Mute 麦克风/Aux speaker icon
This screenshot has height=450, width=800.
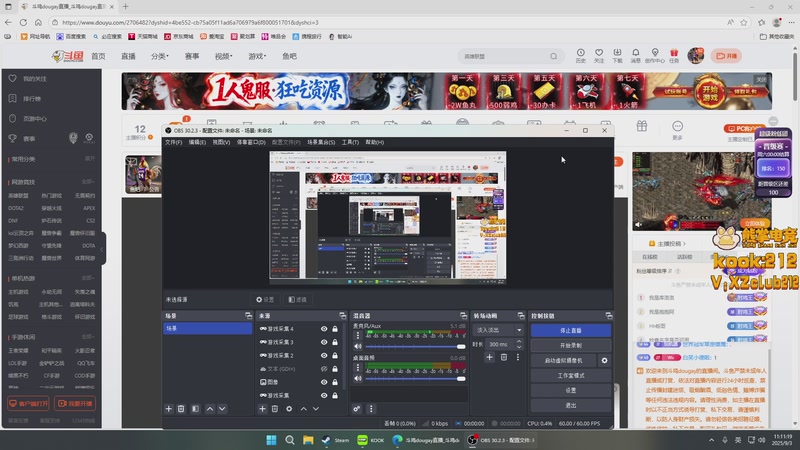pyautogui.click(x=358, y=346)
